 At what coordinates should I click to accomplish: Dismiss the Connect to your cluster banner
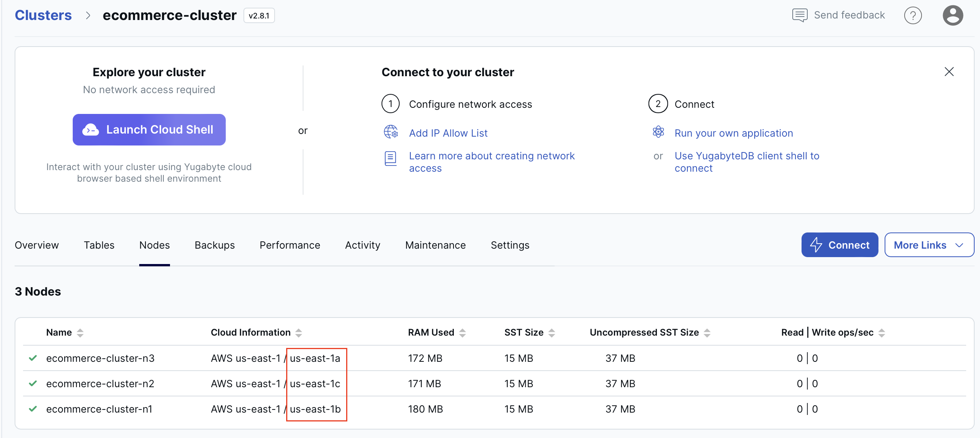click(x=949, y=72)
